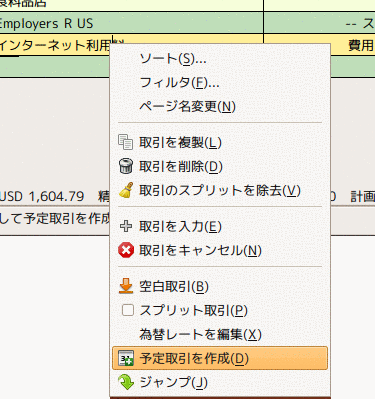Select the インターネット利用料 description cell
Image resolution: width=375 pixels, height=399 pixels.
pos(131,44)
